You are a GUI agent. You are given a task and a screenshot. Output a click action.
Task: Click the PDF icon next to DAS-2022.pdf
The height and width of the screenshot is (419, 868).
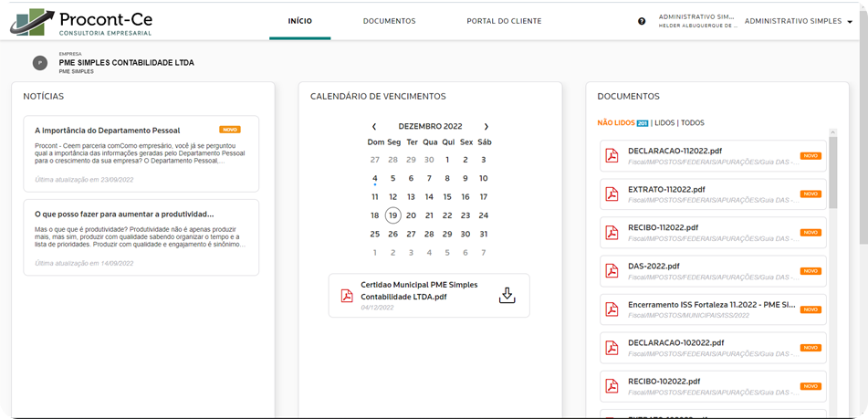click(612, 270)
